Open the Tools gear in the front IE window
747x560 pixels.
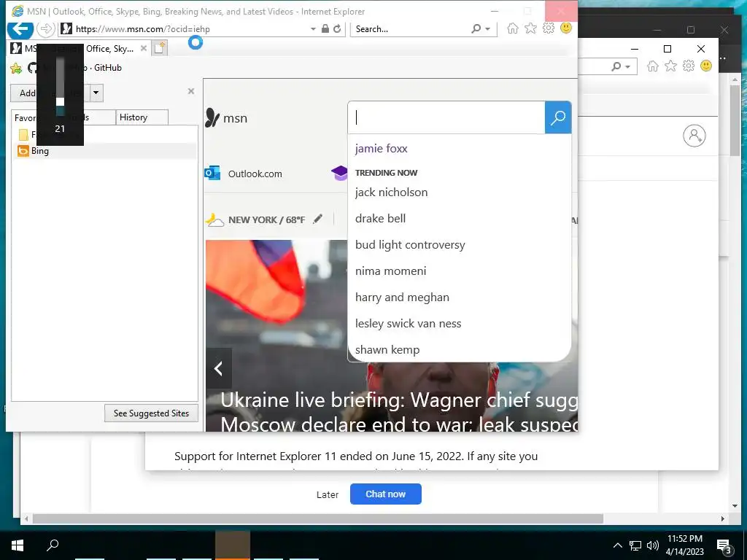coord(549,28)
